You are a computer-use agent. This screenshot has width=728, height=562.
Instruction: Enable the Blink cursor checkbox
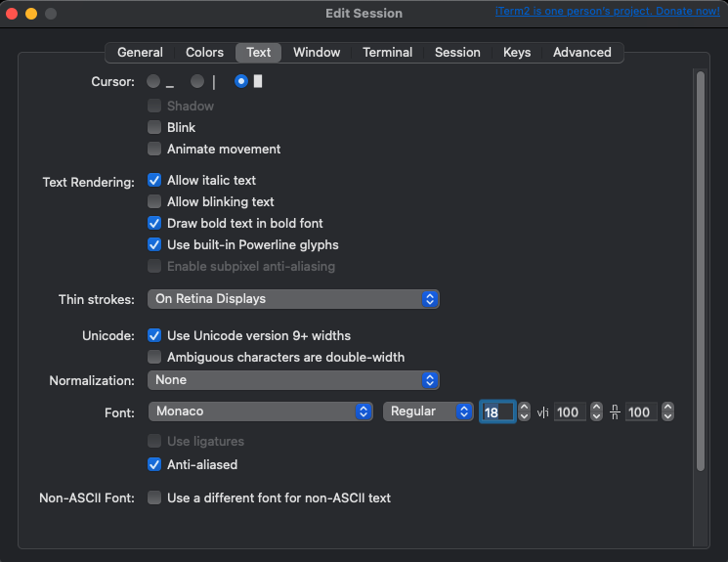point(154,127)
